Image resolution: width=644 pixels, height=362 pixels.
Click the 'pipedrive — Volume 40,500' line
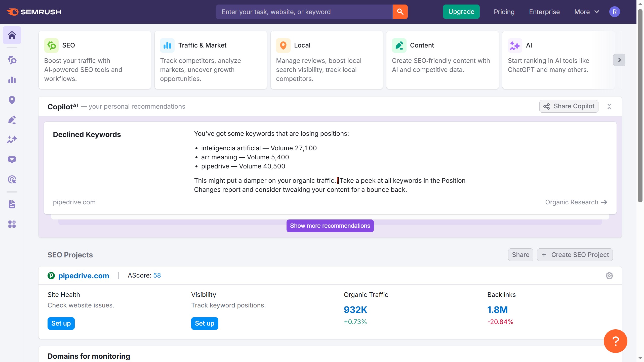pyautogui.click(x=243, y=166)
